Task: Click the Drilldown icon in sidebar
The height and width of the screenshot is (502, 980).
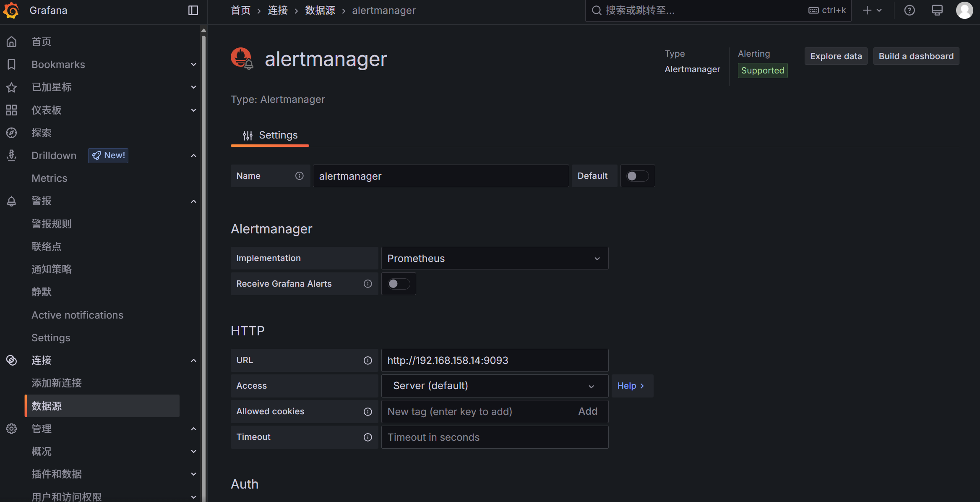Action: [x=11, y=155]
